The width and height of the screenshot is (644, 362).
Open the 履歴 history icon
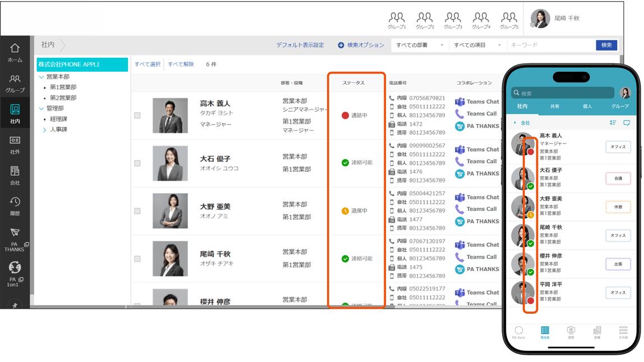[x=15, y=207]
